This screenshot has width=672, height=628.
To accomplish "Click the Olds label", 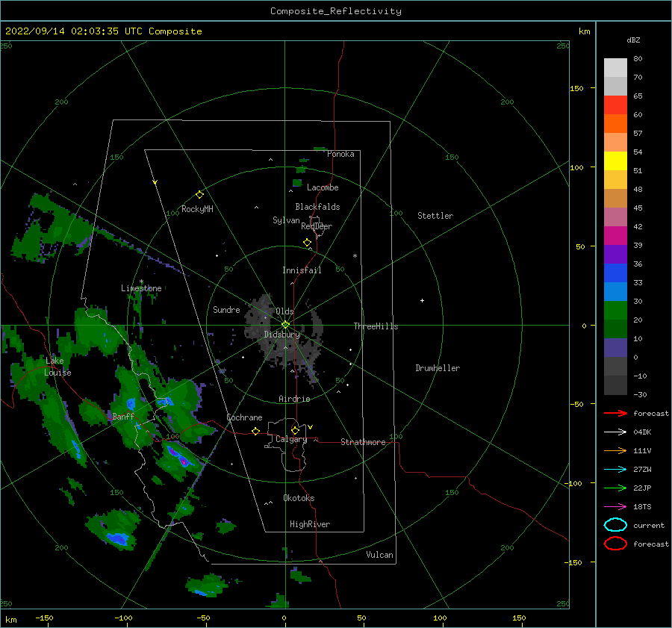I will [284, 311].
